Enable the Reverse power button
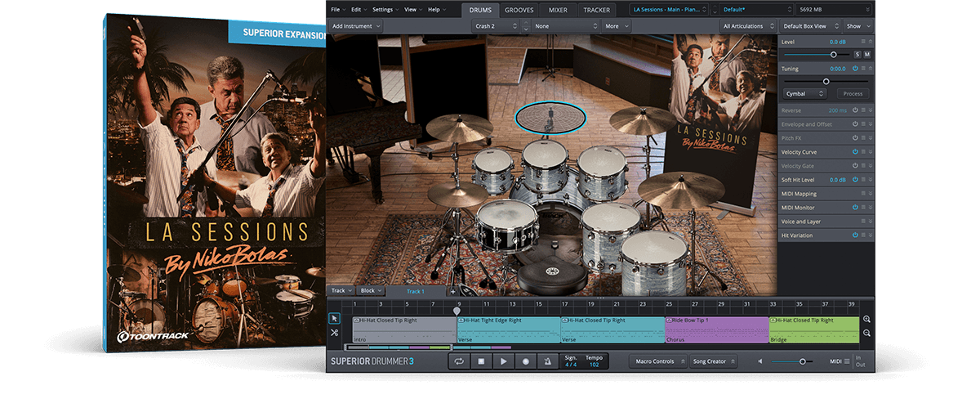980x399 pixels. coord(855,110)
